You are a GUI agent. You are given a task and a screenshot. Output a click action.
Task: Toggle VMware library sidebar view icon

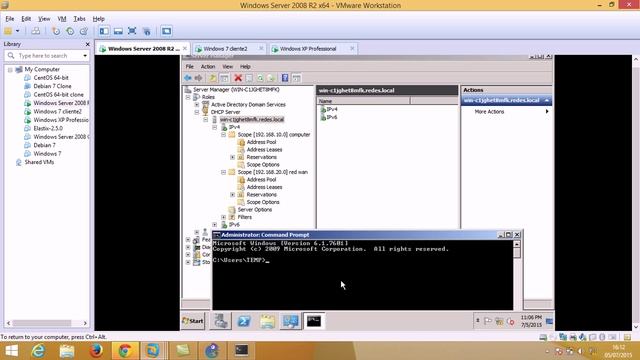pos(104,31)
